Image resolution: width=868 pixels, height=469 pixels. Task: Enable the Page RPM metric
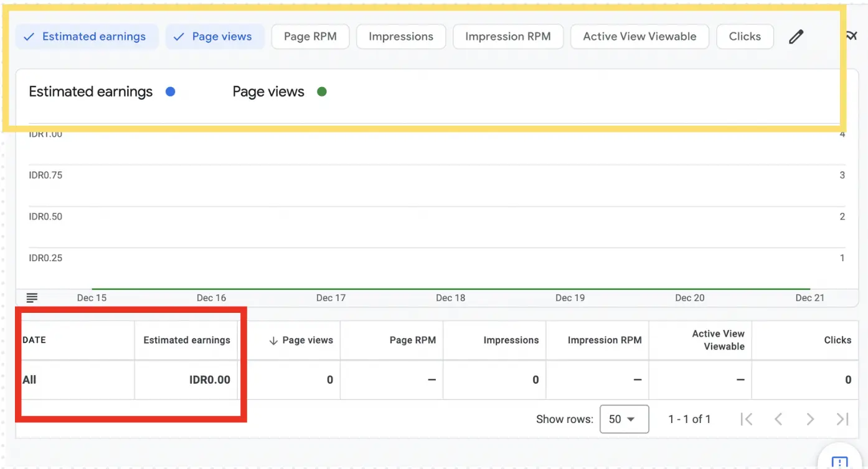[x=310, y=36]
